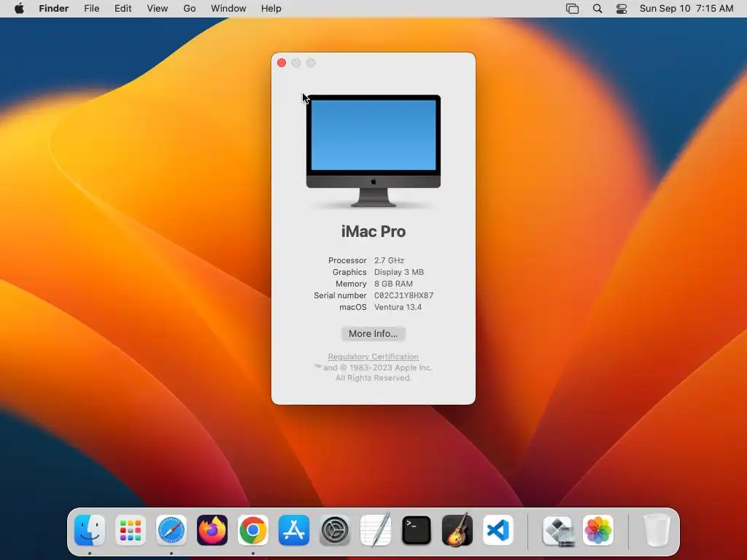Viewport: 747px width, 560px height.
Task: Click the iMac Pro title text
Action: (x=373, y=231)
